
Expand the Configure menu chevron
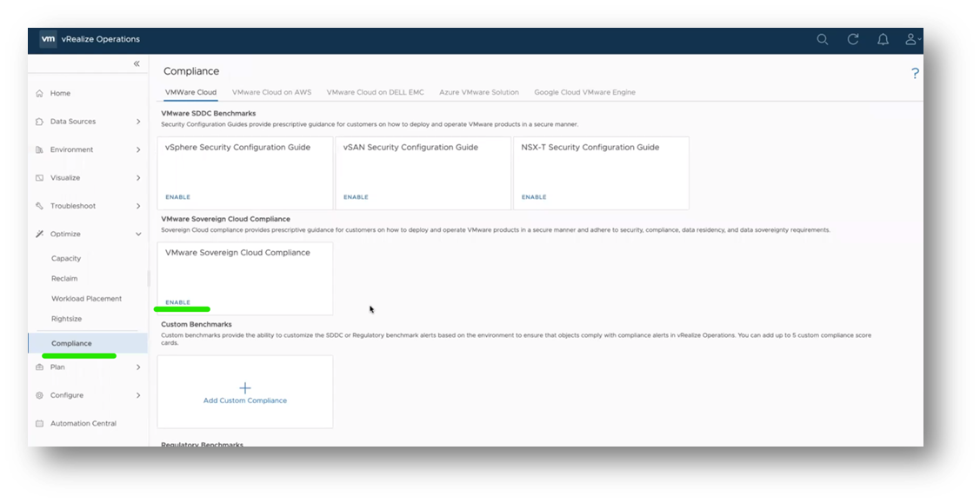pyautogui.click(x=138, y=395)
